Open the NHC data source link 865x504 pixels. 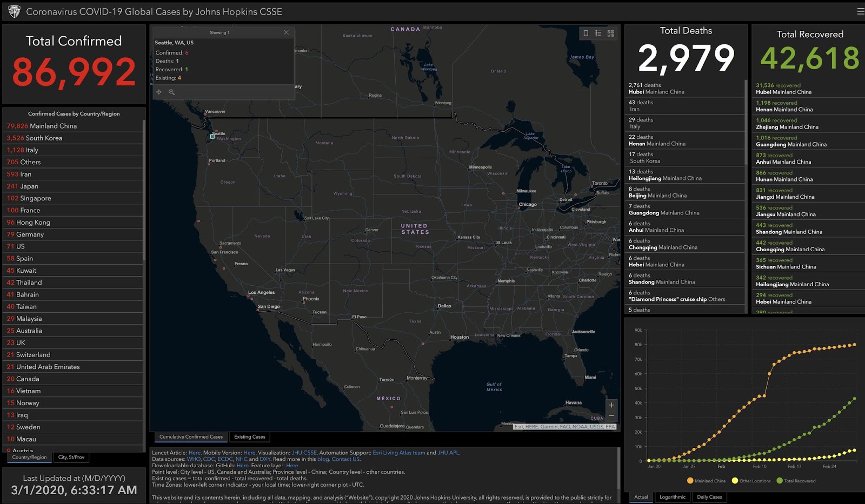(241, 459)
